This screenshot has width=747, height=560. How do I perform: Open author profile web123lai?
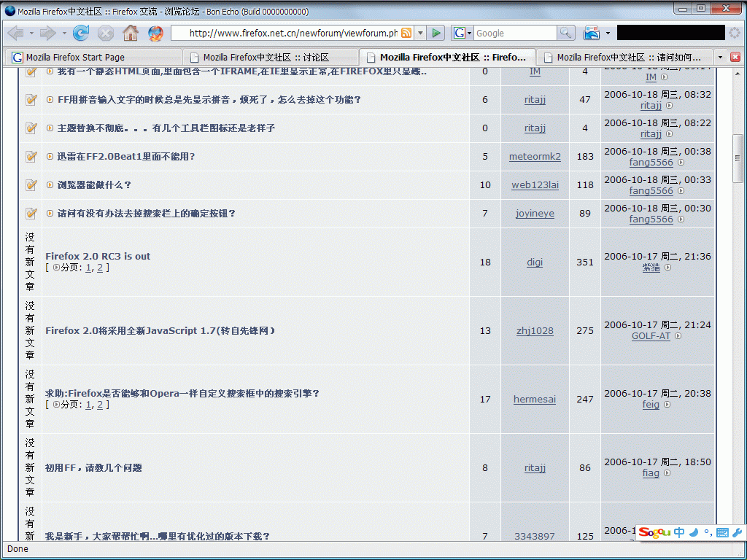point(535,184)
